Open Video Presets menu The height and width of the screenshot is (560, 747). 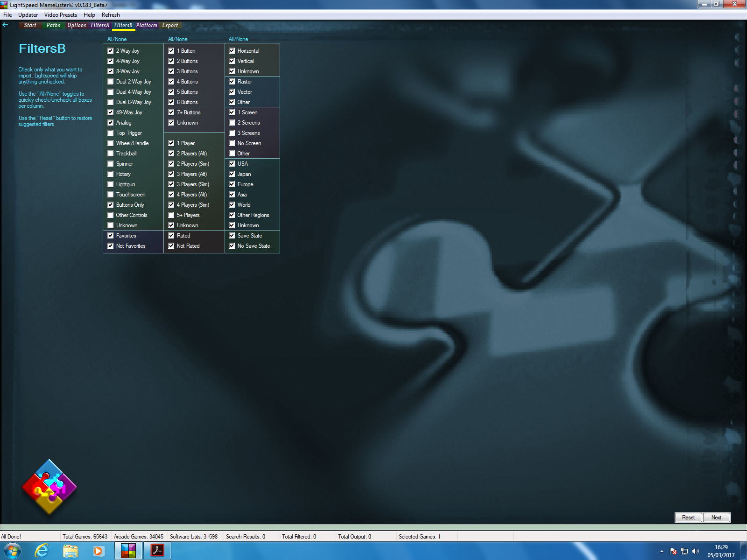(x=61, y=15)
